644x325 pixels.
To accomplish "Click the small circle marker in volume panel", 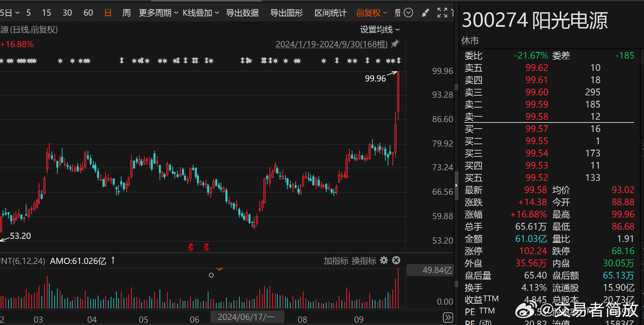I will click(211, 275).
